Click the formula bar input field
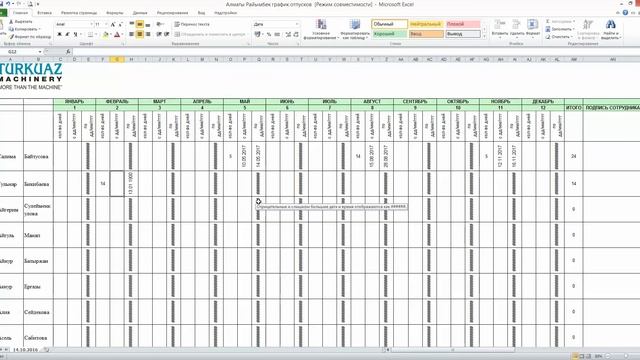 (355, 52)
